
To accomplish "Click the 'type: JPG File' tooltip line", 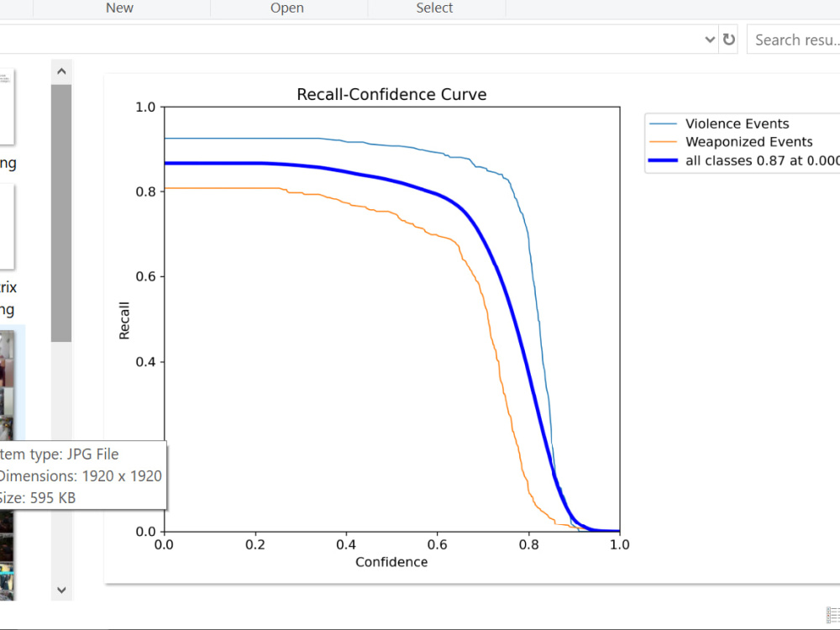I will point(59,454).
